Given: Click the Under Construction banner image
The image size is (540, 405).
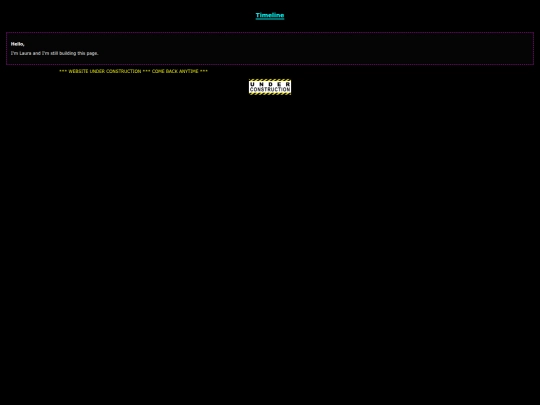Looking at the screenshot, I should point(270,87).
